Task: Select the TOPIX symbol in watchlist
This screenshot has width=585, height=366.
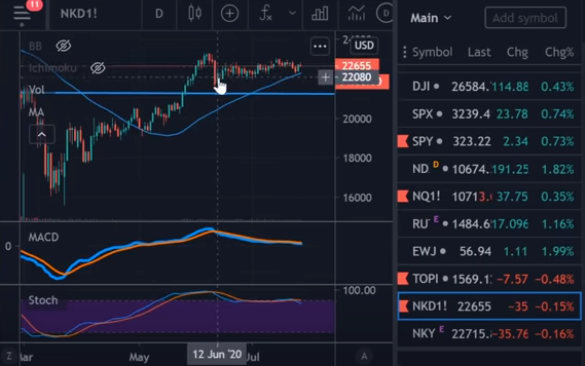Action: pyautogui.click(x=425, y=279)
